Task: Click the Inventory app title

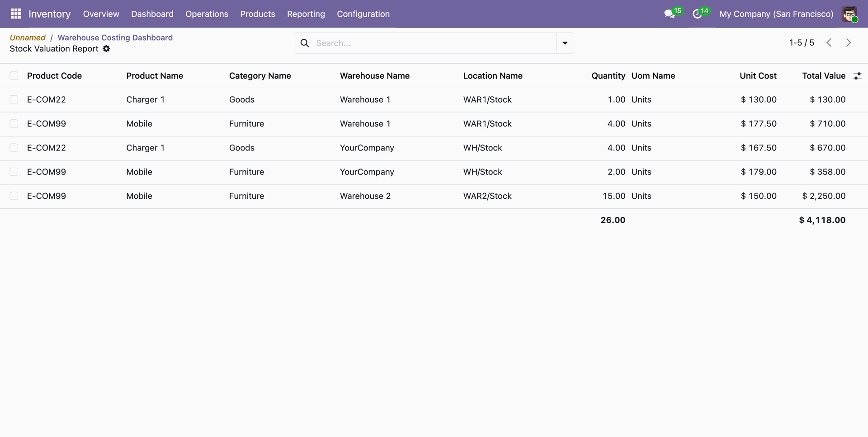Action: tap(49, 14)
